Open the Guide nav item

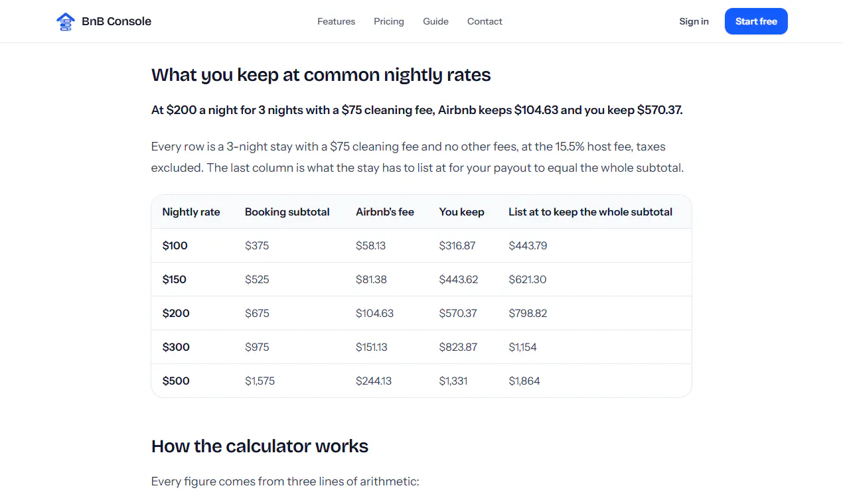(x=435, y=21)
